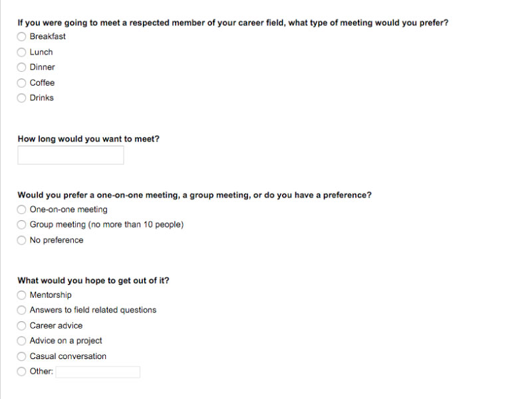Choose the Drinks radio option
The width and height of the screenshot is (532, 399).
point(21,98)
